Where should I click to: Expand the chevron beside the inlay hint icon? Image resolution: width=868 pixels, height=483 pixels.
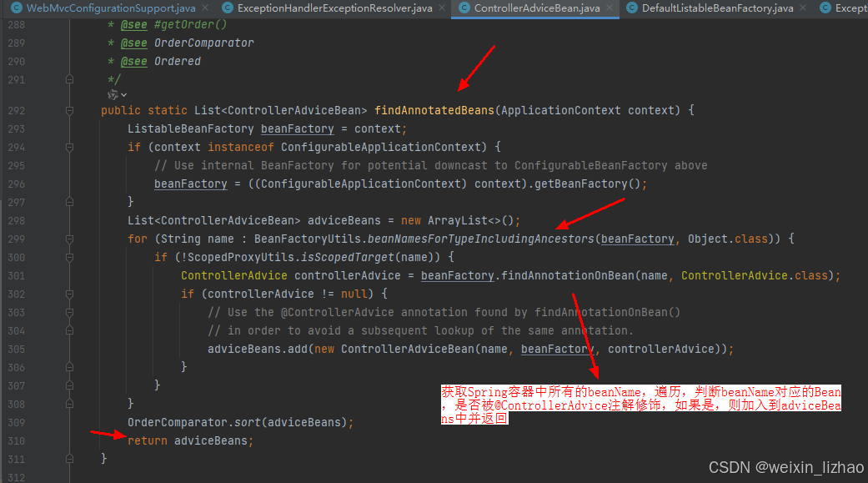coord(124,95)
